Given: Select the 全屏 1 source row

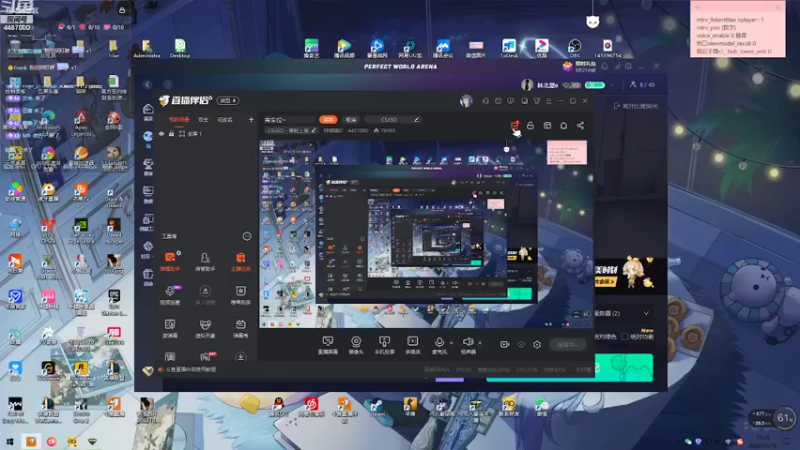Looking at the screenshot, I should [x=207, y=134].
